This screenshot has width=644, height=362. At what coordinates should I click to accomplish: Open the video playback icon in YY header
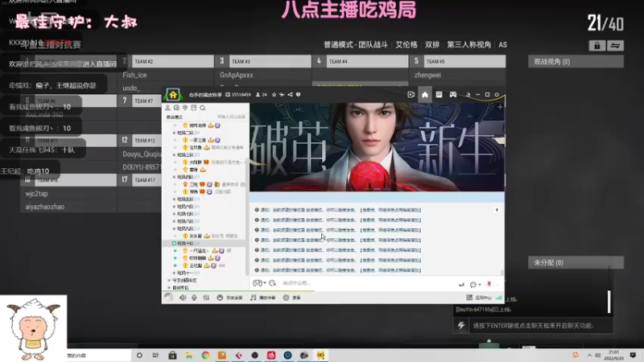pos(411,94)
